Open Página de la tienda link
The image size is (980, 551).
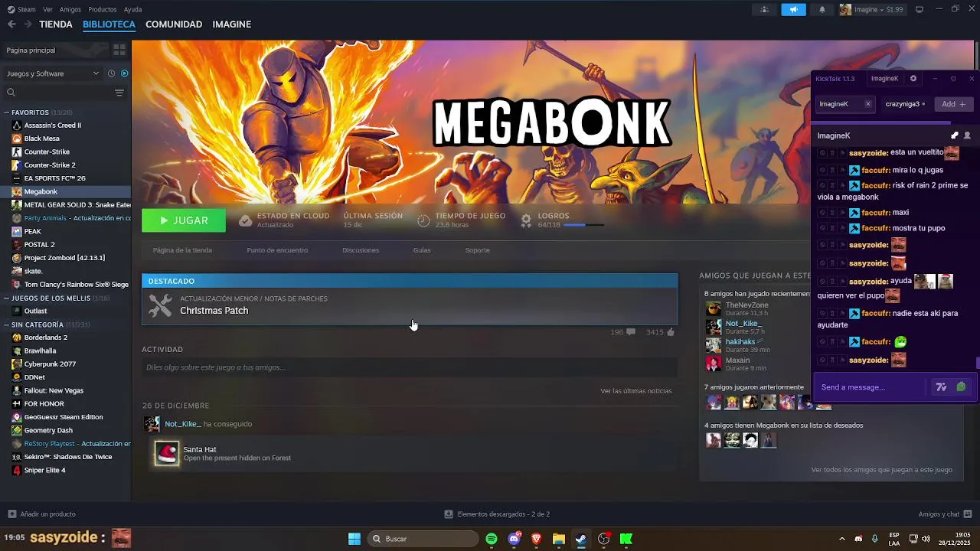point(182,250)
